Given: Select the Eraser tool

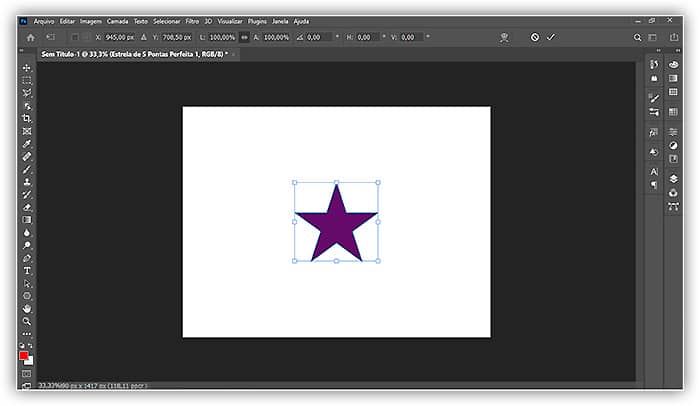Looking at the screenshot, I should (27, 207).
